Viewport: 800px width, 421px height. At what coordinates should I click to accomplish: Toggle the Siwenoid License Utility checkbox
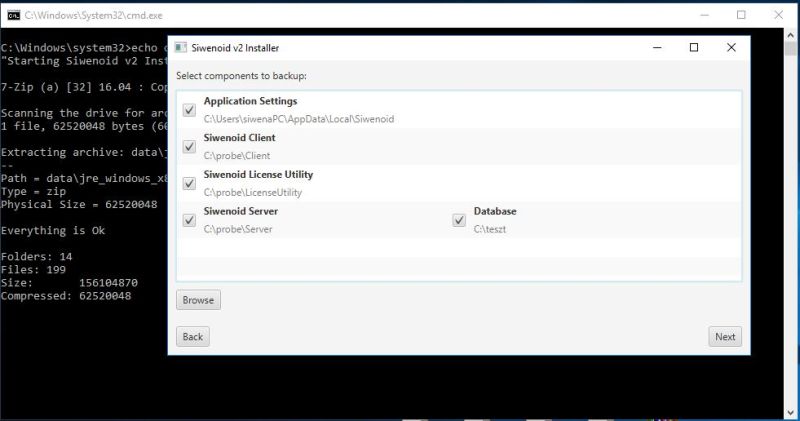pyautogui.click(x=189, y=183)
